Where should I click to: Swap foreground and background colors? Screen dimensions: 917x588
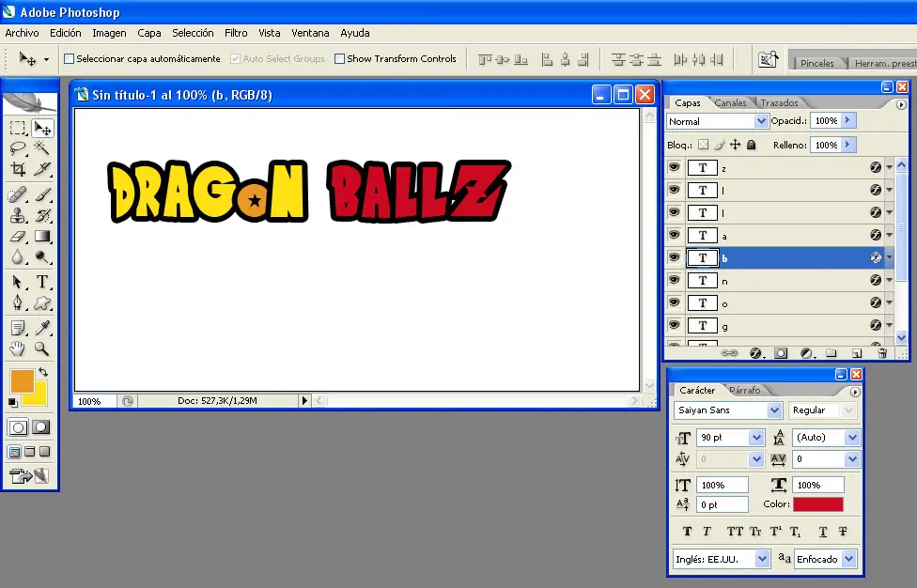pos(43,372)
